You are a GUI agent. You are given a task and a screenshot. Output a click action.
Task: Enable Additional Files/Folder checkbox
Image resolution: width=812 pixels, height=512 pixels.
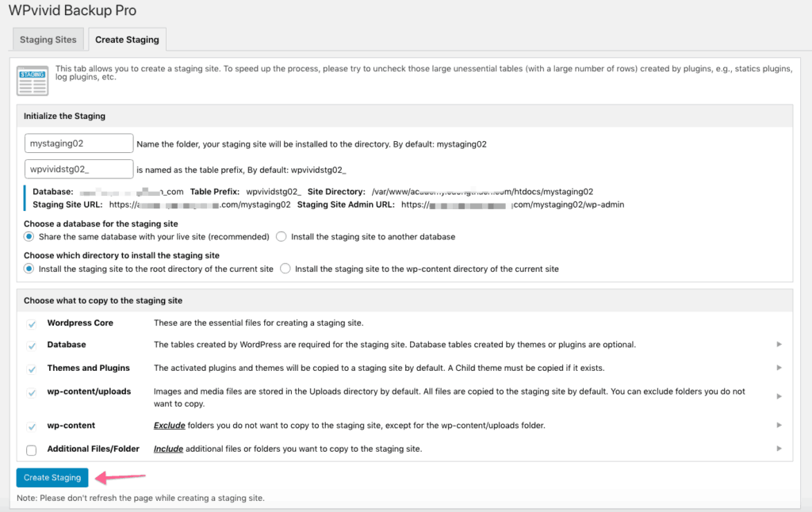(32, 450)
